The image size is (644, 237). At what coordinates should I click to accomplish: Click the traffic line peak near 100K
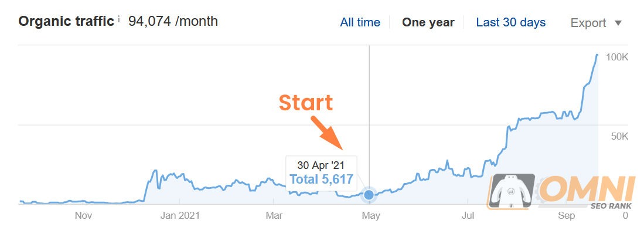597,55
